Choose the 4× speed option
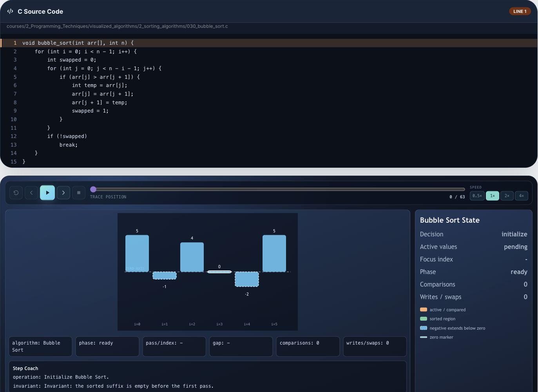Viewport: 538px width, 392px height. (x=522, y=196)
